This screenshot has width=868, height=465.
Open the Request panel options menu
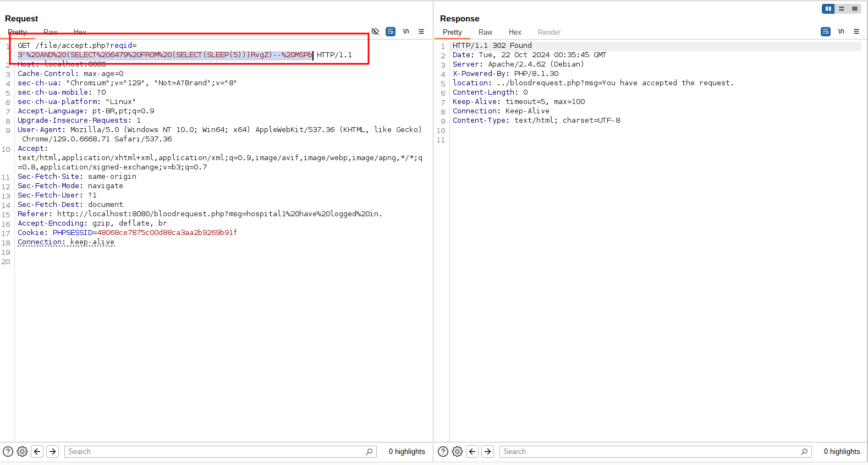pyautogui.click(x=421, y=31)
